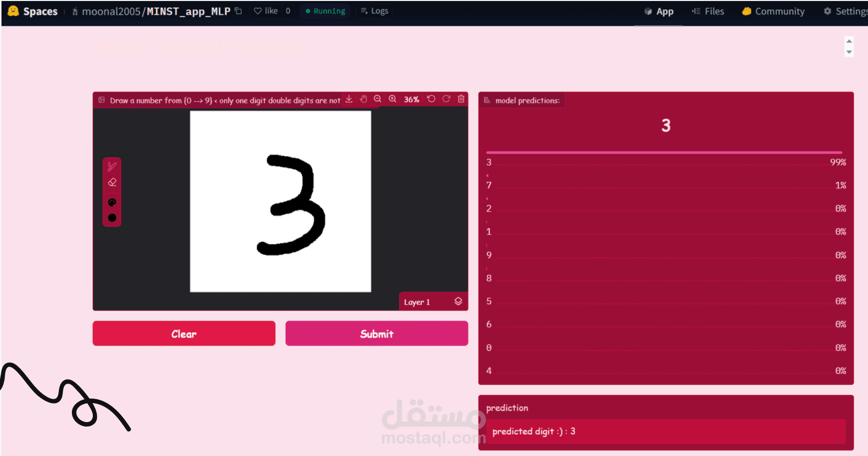Image resolution: width=868 pixels, height=456 pixels.
Task: Click the 1% confidence value for digit 7
Action: pyautogui.click(x=841, y=185)
